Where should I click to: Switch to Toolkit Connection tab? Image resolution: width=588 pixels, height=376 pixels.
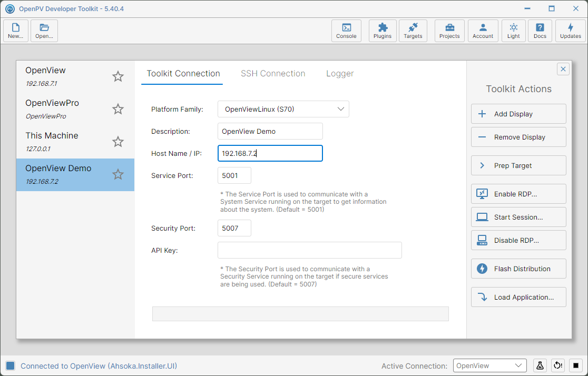click(183, 74)
